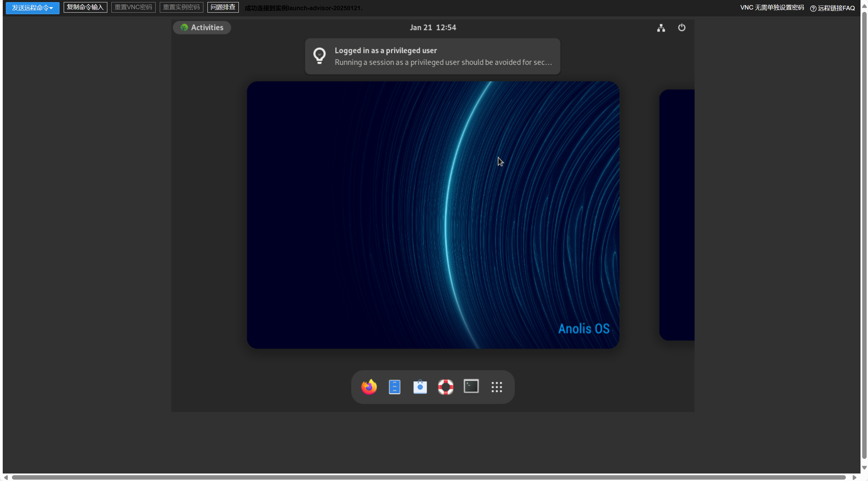The width and height of the screenshot is (868, 481).
Task: Open the Files manager icon
Action: [x=394, y=387]
